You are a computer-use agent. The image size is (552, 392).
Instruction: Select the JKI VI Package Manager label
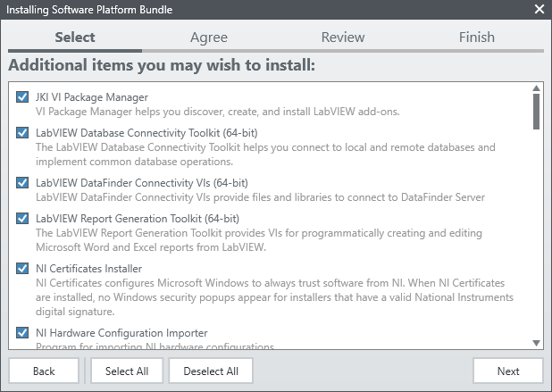coord(92,97)
